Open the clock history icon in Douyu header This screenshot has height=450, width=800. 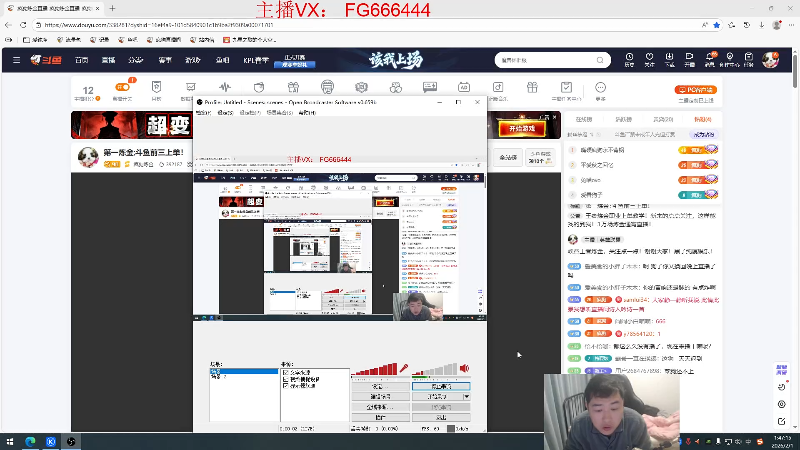pyautogui.click(x=629, y=59)
